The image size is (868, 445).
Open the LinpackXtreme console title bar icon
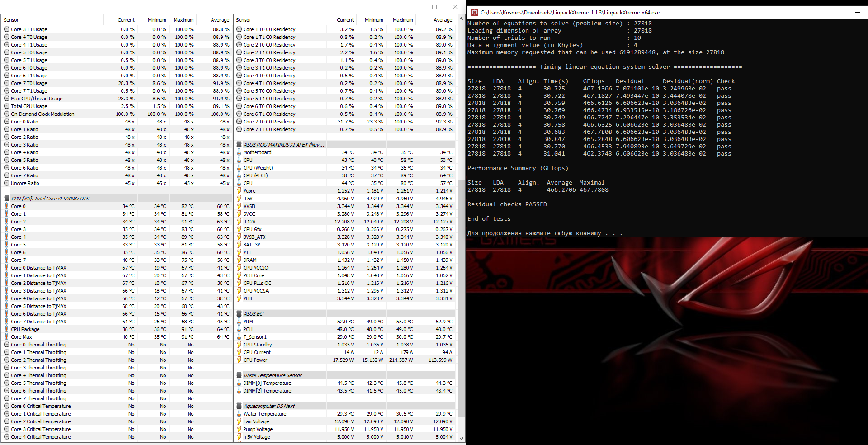click(x=475, y=13)
